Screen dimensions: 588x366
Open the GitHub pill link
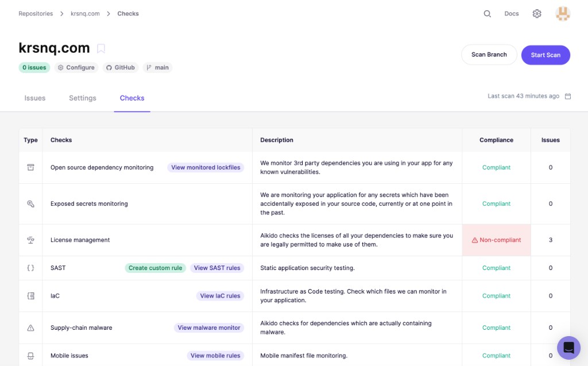pyautogui.click(x=121, y=68)
